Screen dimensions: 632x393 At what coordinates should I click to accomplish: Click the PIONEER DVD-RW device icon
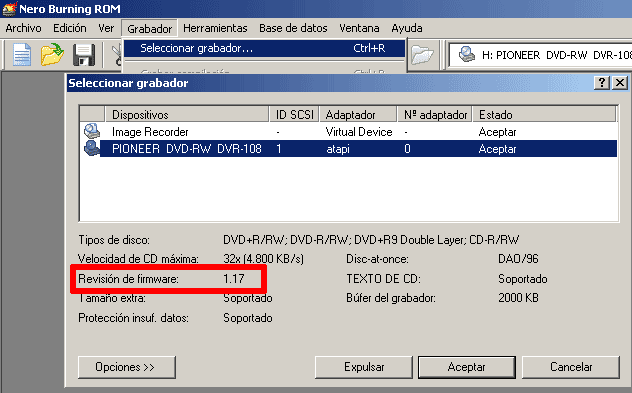coord(92,148)
